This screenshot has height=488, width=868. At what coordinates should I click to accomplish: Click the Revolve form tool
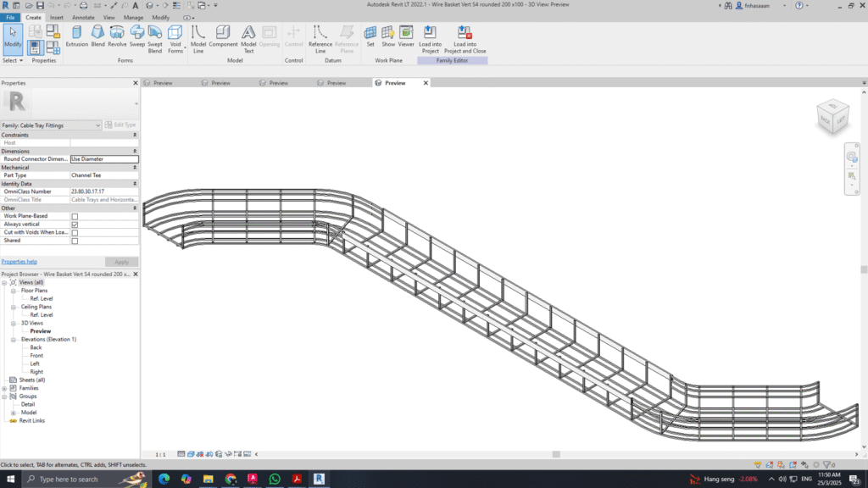117,35
